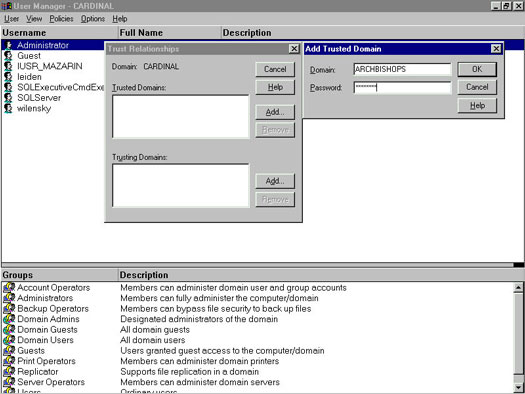
Task: Select the SQLServer username text
Action: pos(39,98)
